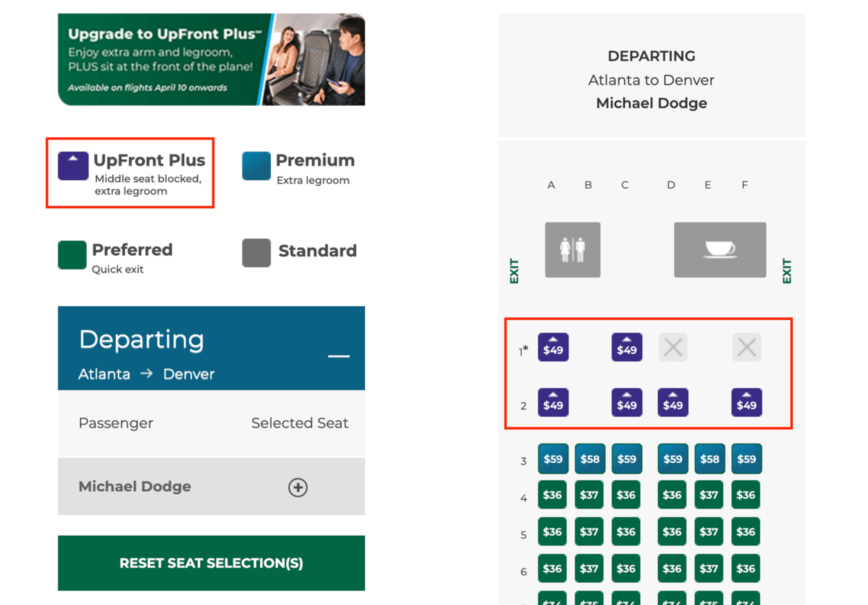
Task: Select Preferred seat 4E at $37
Action: [709, 495]
